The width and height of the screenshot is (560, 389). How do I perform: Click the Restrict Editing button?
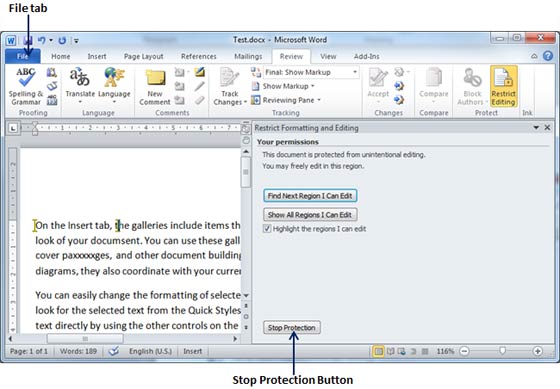pyautogui.click(x=504, y=86)
